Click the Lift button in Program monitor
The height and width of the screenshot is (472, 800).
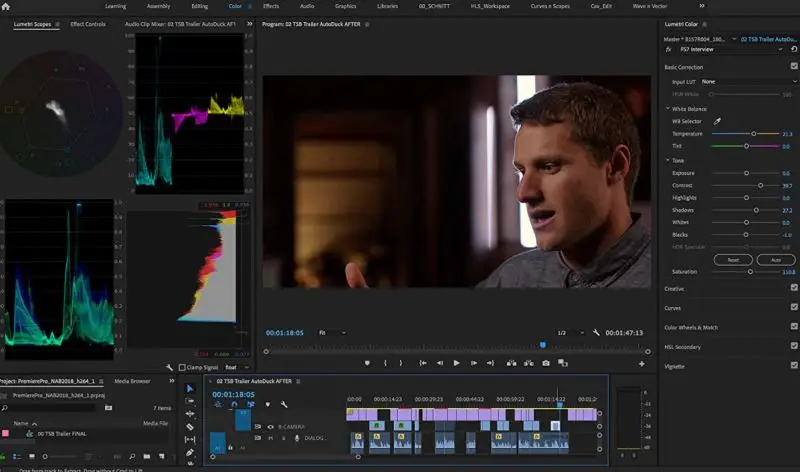click(511, 363)
